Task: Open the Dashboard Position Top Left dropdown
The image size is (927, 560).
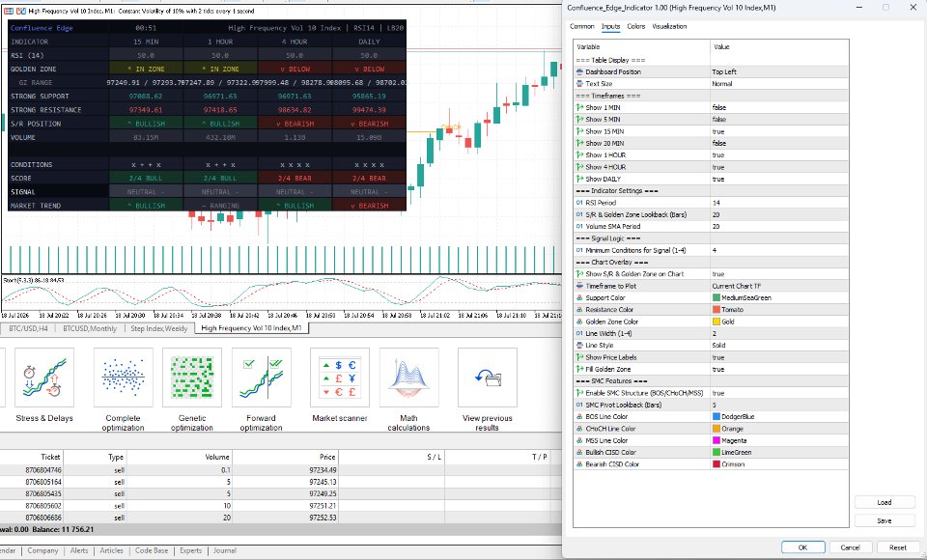Action: (x=779, y=71)
